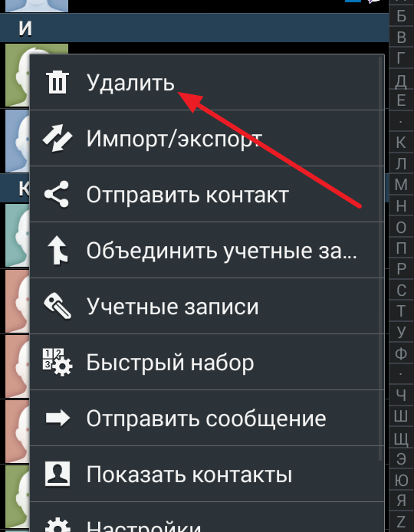This screenshot has height=532, width=414.
Task: Open Отправить контакт option
Action: click(207, 194)
